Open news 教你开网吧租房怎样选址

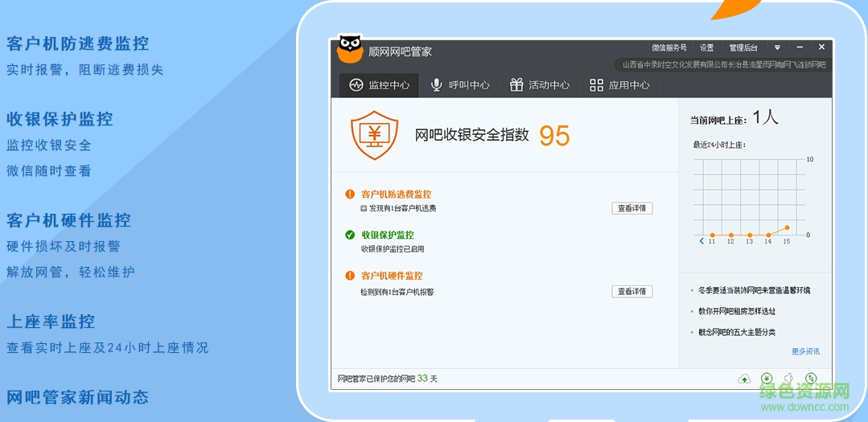pyautogui.click(x=736, y=311)
